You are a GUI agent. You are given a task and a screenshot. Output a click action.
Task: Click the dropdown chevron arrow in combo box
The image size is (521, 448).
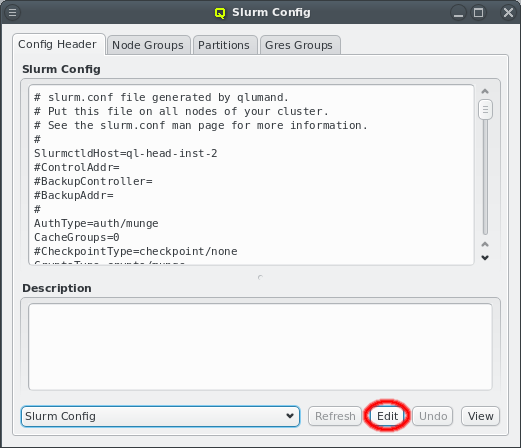(290, 416)
